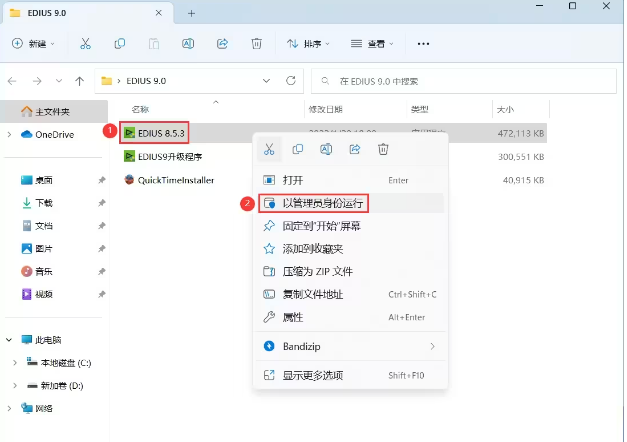The width and height of the screenshot is (627, 442).
Task: Choose 压缩为 ZIP 文件
Action: [x=350, y=272]
